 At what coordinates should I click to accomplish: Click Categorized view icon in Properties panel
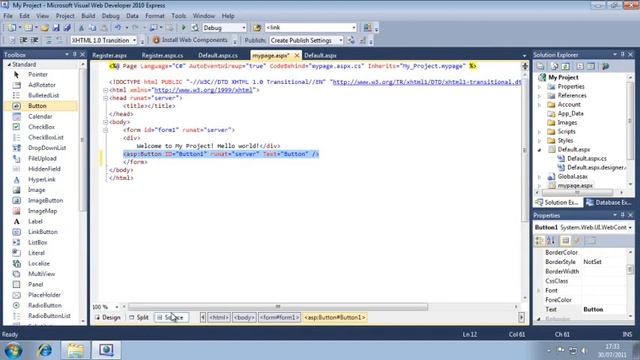540,240
